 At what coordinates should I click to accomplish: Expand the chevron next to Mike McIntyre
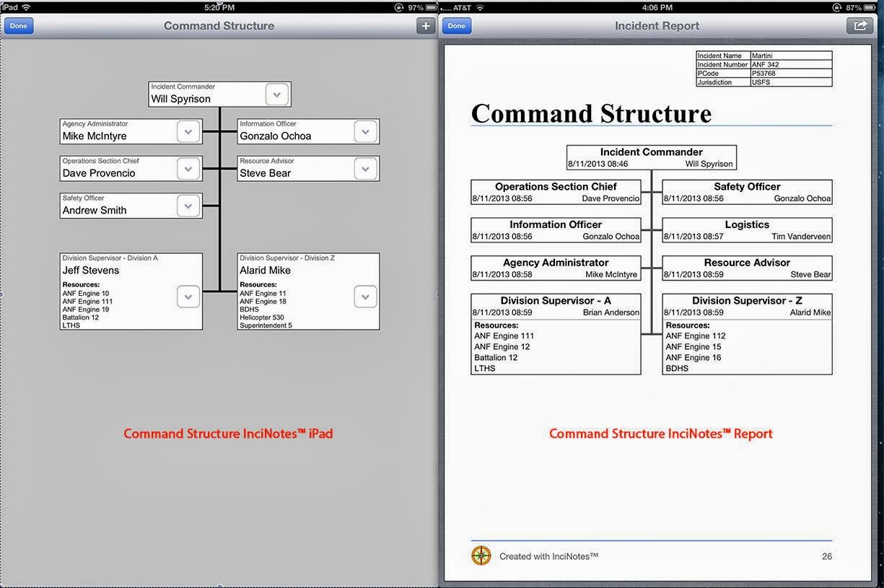(188, 131)
